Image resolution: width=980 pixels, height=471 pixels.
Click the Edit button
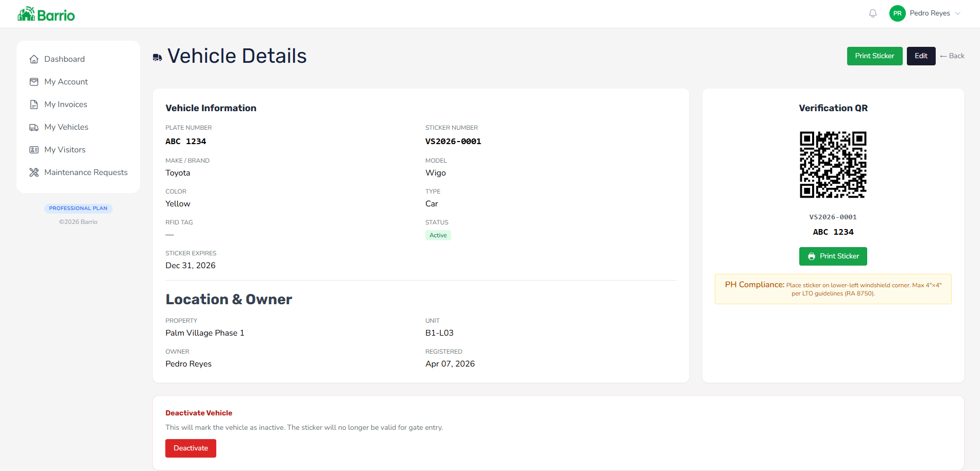coord(921,56)
